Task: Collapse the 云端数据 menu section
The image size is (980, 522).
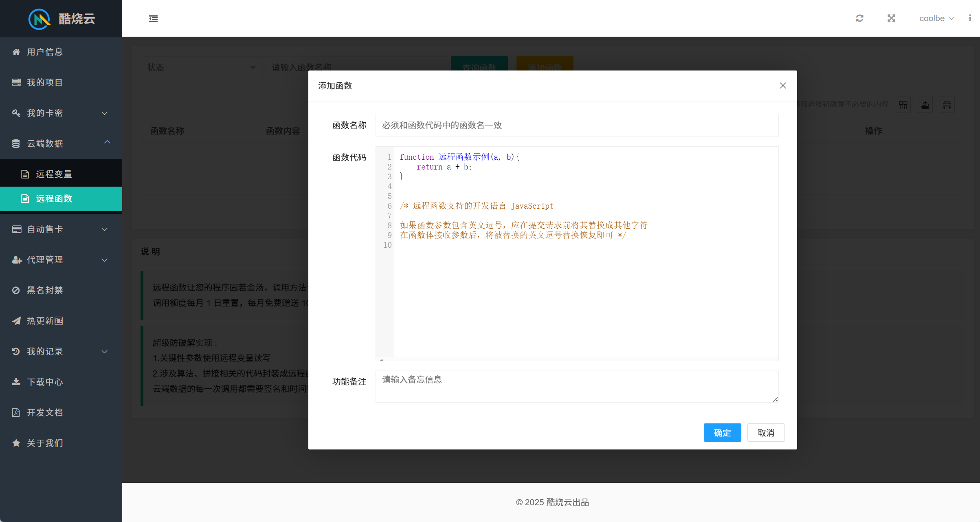Action: point(61,143)
